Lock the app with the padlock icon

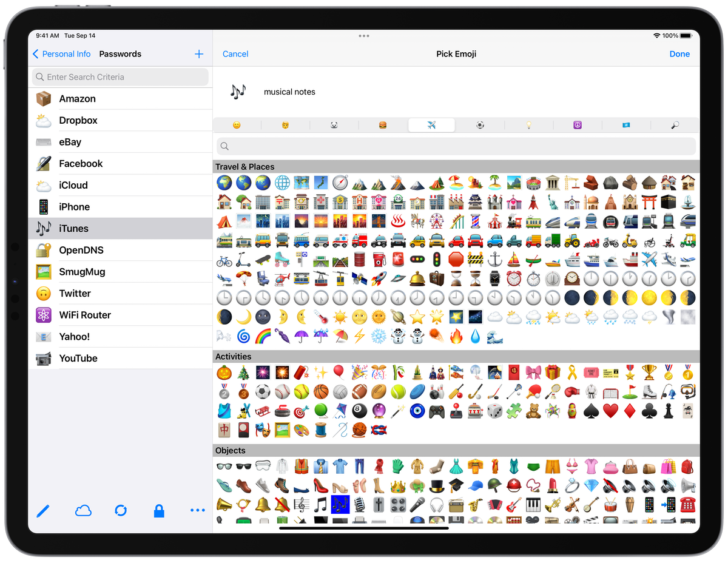click(159, 511)
